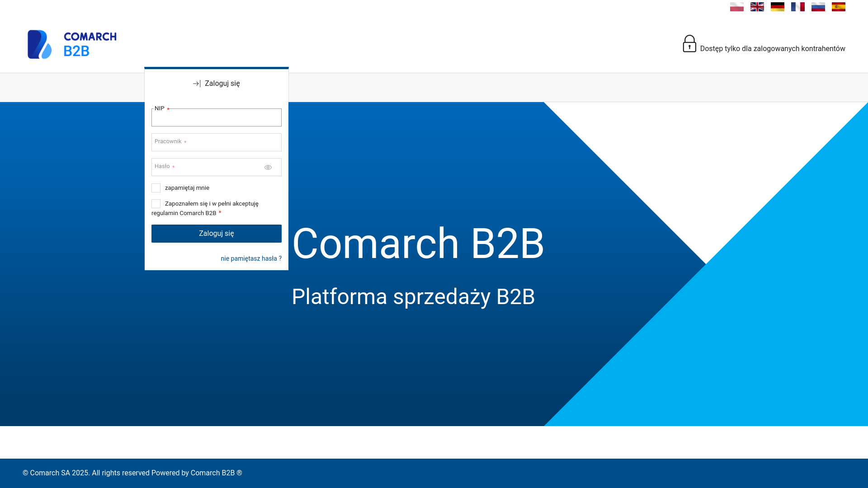Click Dostęp tylko dla zalogowanych kontrahentów text

coord(773,49)
